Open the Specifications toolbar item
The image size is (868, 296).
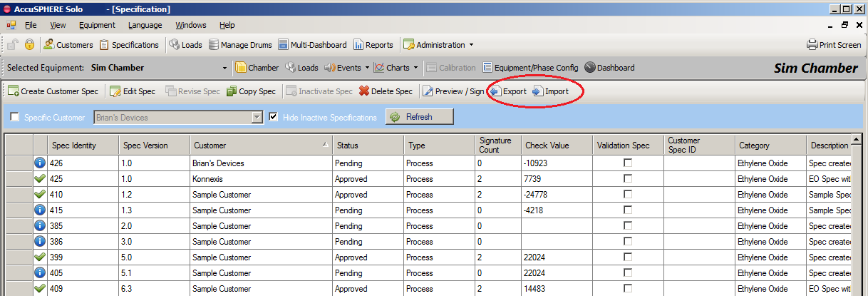pyautogui.click(x=105, y=45)
